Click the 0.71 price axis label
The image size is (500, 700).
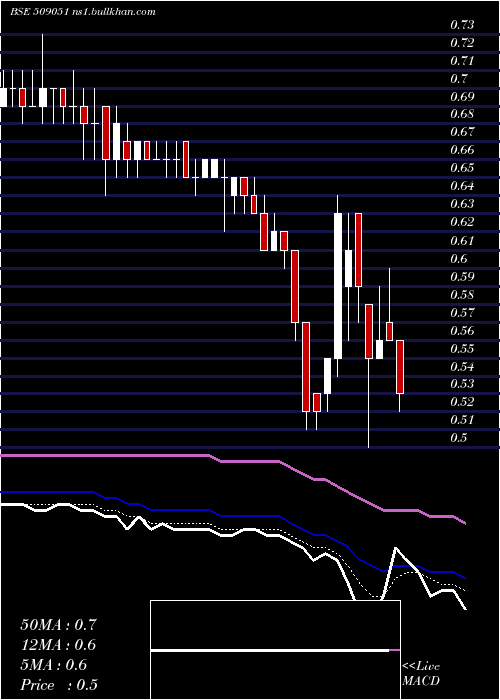tap(462, 61)
